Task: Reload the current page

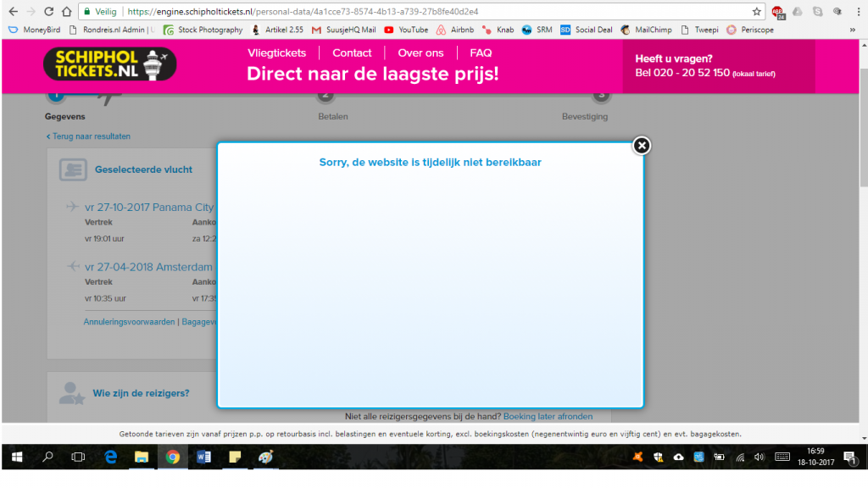Action: tap(48, 12)
